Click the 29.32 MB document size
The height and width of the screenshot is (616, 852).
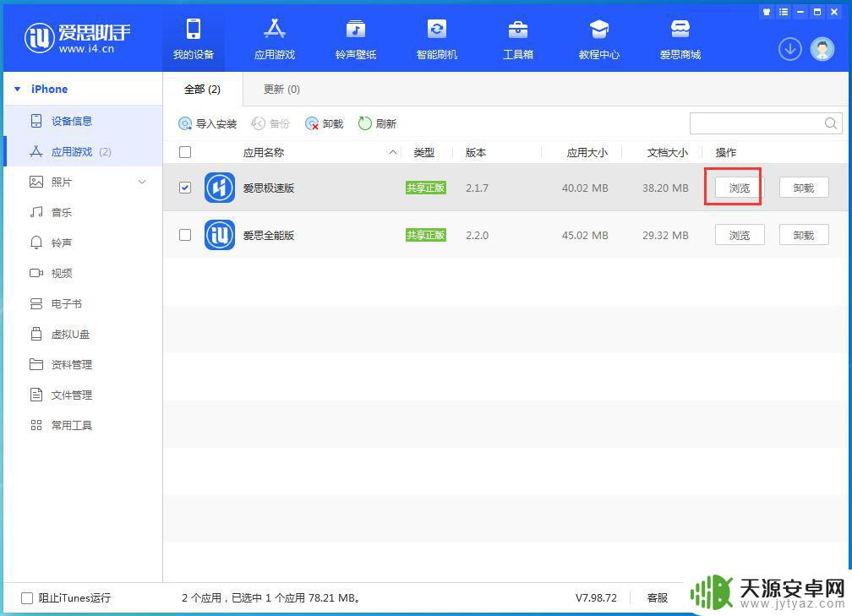tap(665, 235)
